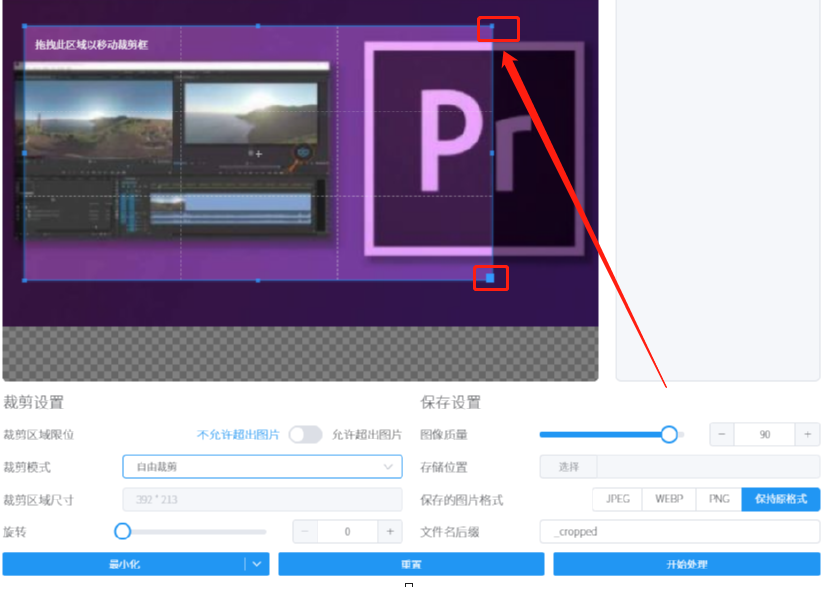Open the 自由裁剪 crop mode dropdown
Image resolution: width=827 pixels, height=591 pixels.
click(x=262, y=467)
